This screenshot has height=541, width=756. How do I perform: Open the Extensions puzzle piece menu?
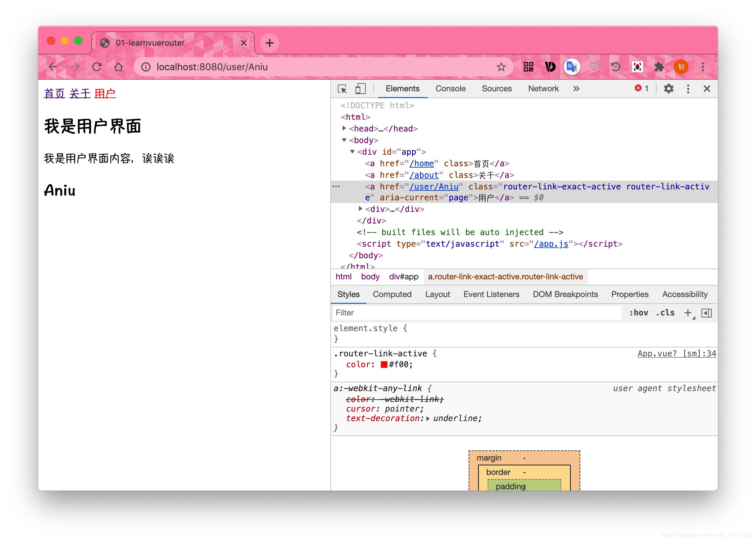[659, 67]
